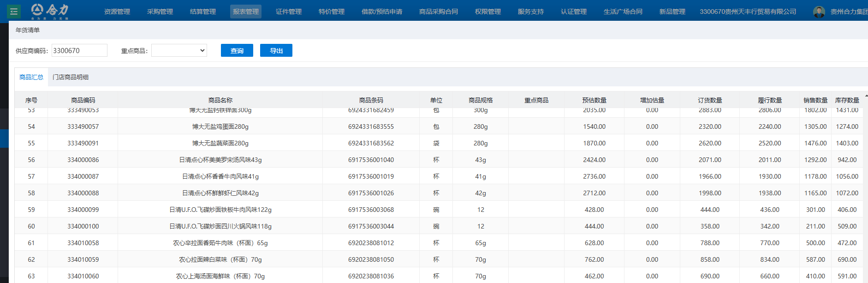868x283 pixels.
Task: Click the Heli company logo
Action: (x=50, y=11)
